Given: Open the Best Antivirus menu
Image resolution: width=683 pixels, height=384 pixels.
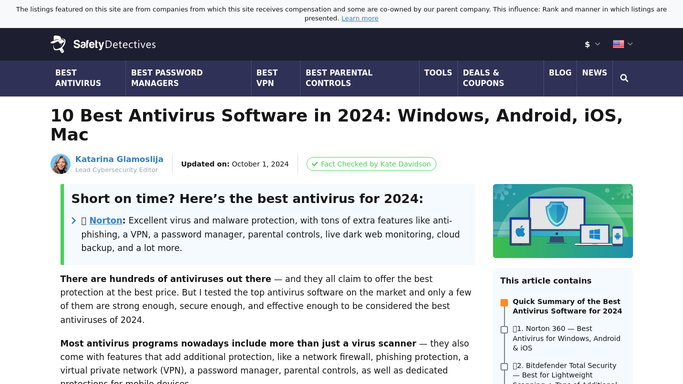Looking at the screenshot, I should [x=78, y=78].
